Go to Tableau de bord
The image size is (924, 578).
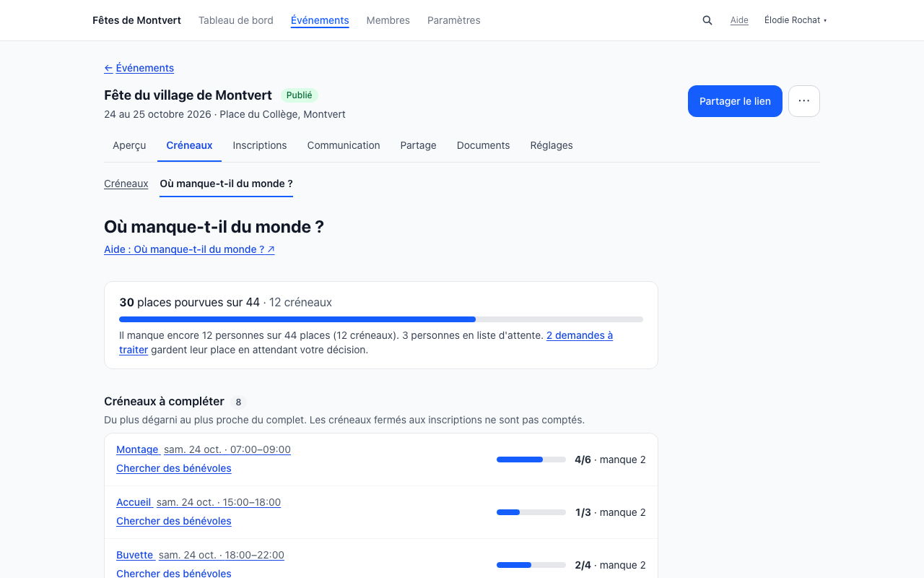[236, 20]
